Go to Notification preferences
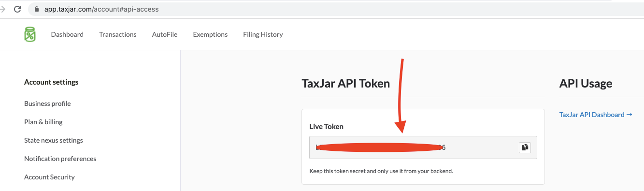The image size is (644, 191). click(x=60, y=159)
